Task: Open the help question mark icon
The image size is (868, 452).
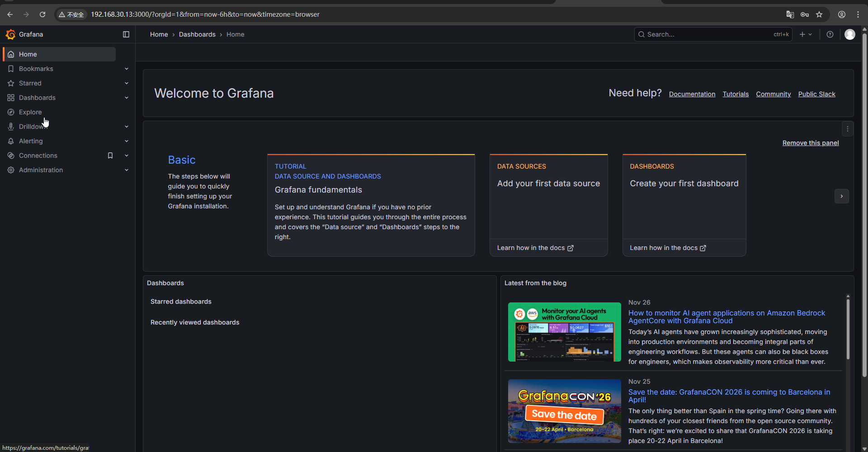Action: (830, 34)
